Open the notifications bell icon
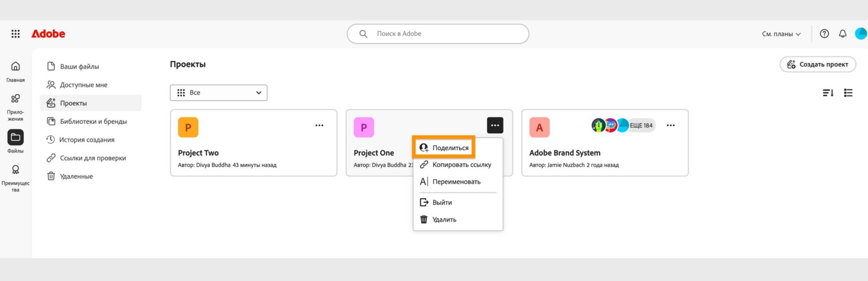The image size is (868, 281). pyautogui.click(x=843, y=34)
